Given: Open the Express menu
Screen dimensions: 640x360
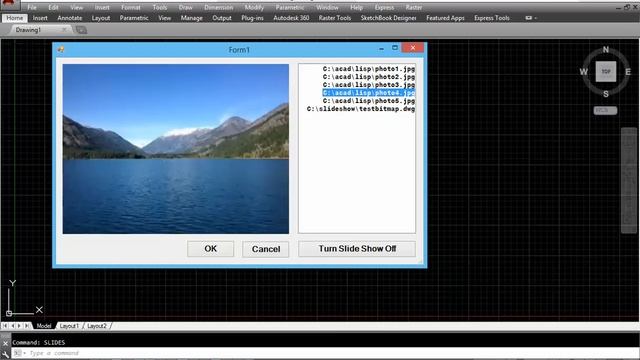Looking at the screenshot, I should pyautogui.click(x=384, y=7).
